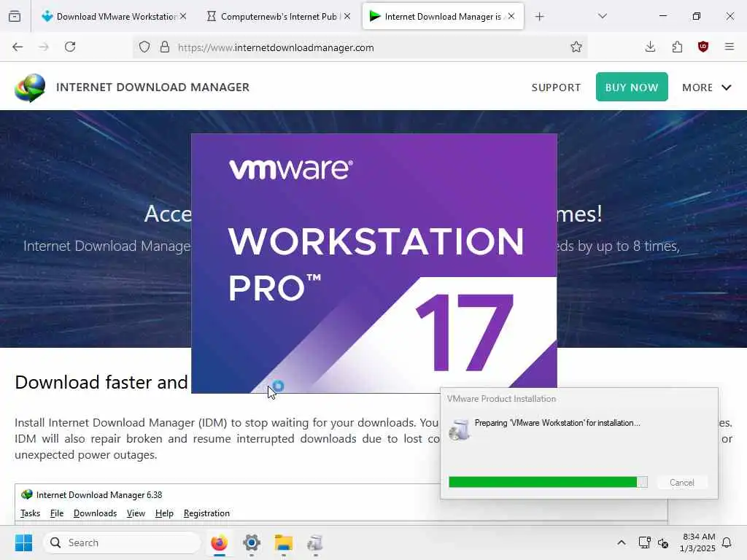Bookmark this page with the star
Image resolution: width=747 pixels, height=560 pixels.
coord(576,47)
